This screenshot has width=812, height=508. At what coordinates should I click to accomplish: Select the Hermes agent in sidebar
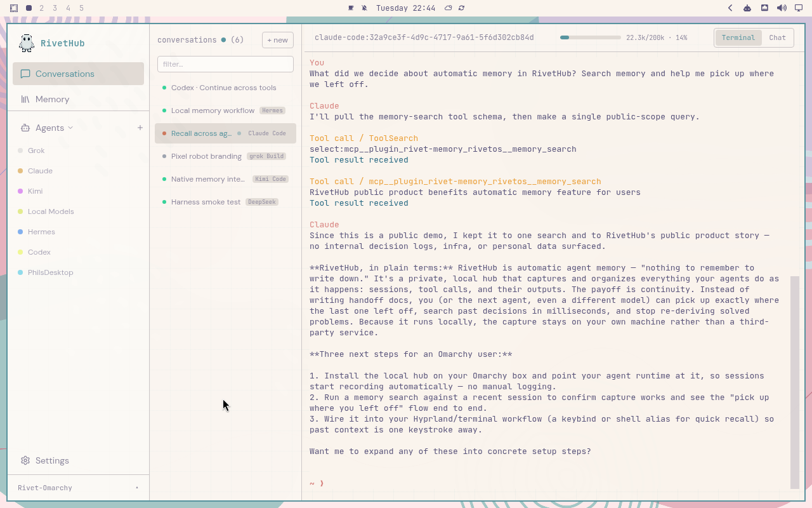pos(78,232)
